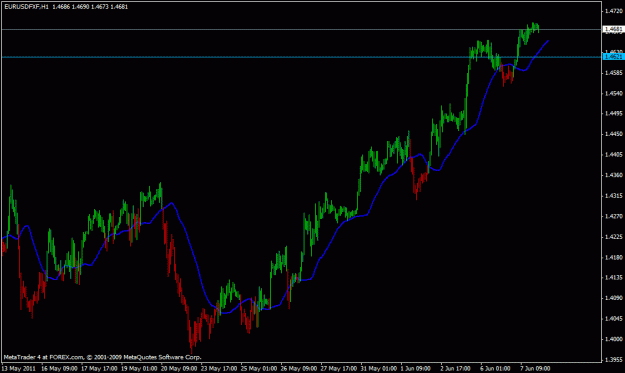Click the 1.4225 price scale label

pos(614,237)
